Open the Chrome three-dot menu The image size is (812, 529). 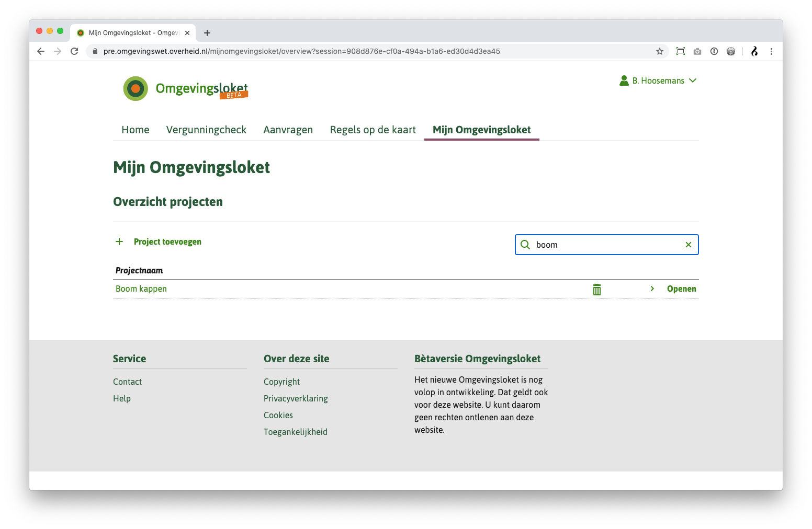[x=771, y=51]
